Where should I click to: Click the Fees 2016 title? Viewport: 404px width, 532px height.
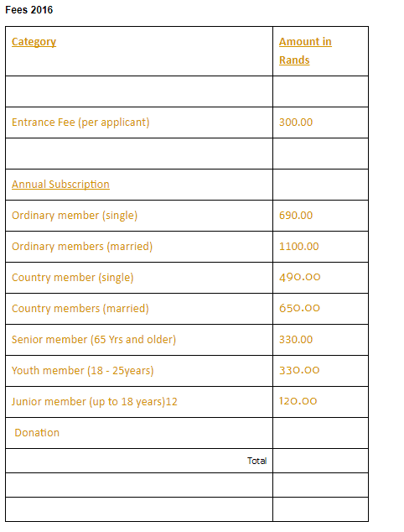pyautogui.click(x=29, y=10)
